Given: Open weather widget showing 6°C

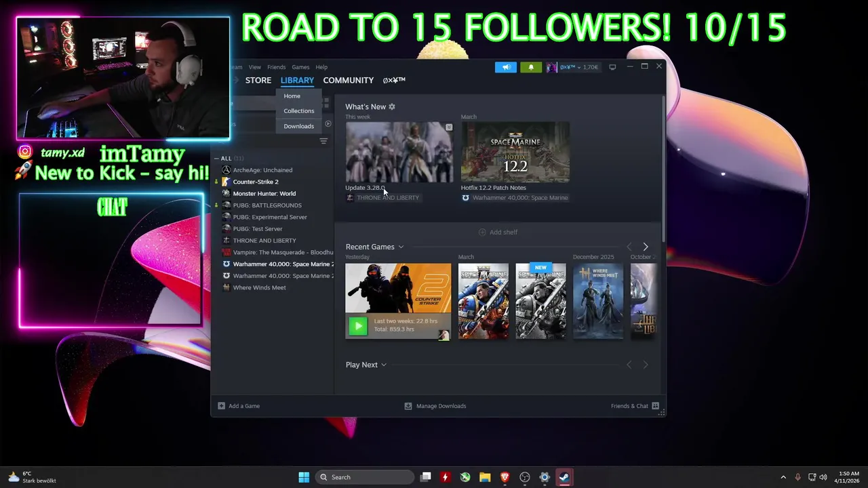Looking at the screenshot, I should [x=32, y=477].
